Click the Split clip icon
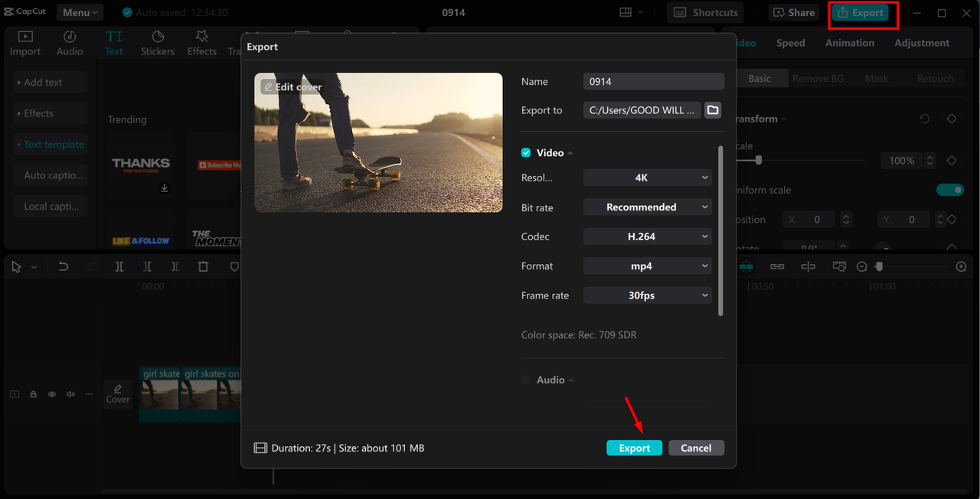 pos(119,266)
